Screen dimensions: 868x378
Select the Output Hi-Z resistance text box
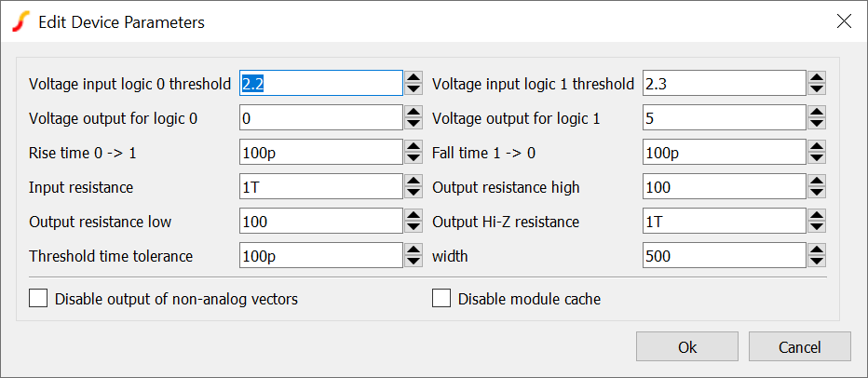coord(723,222)
